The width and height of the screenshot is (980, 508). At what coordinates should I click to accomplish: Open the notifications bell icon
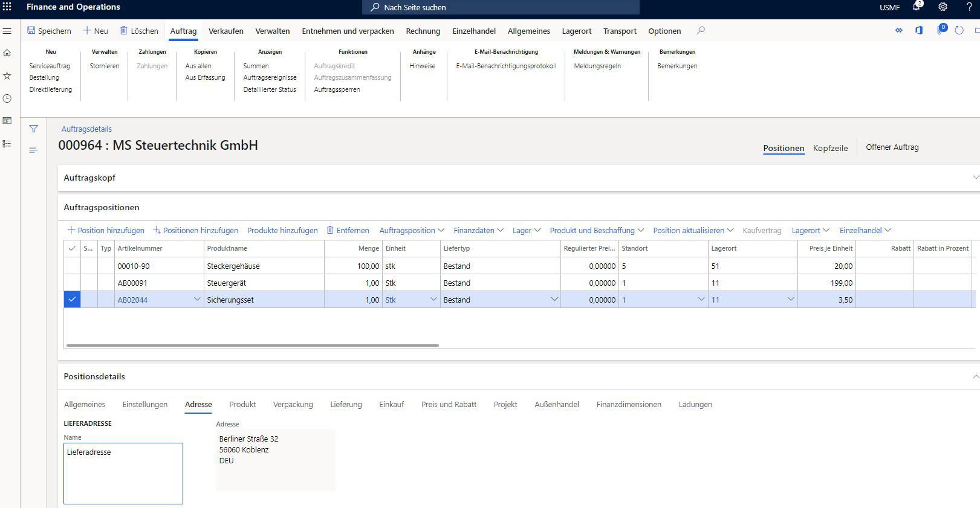(x=917, y=7)
